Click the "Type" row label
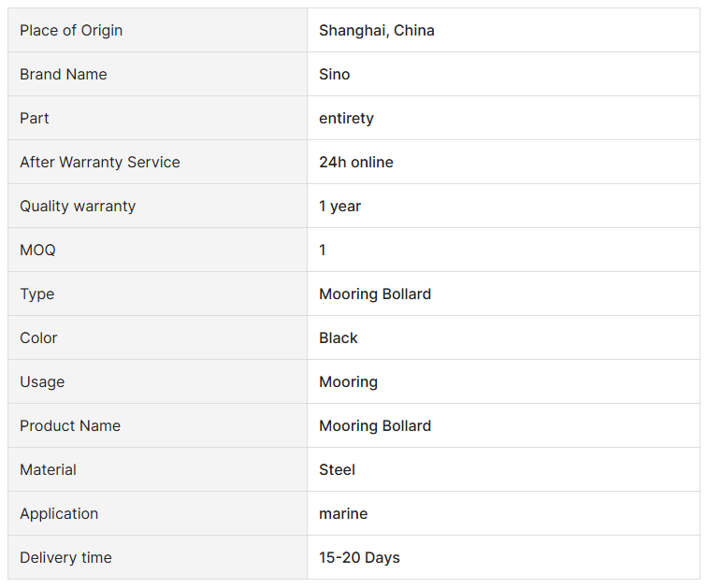 click(37, 294)
